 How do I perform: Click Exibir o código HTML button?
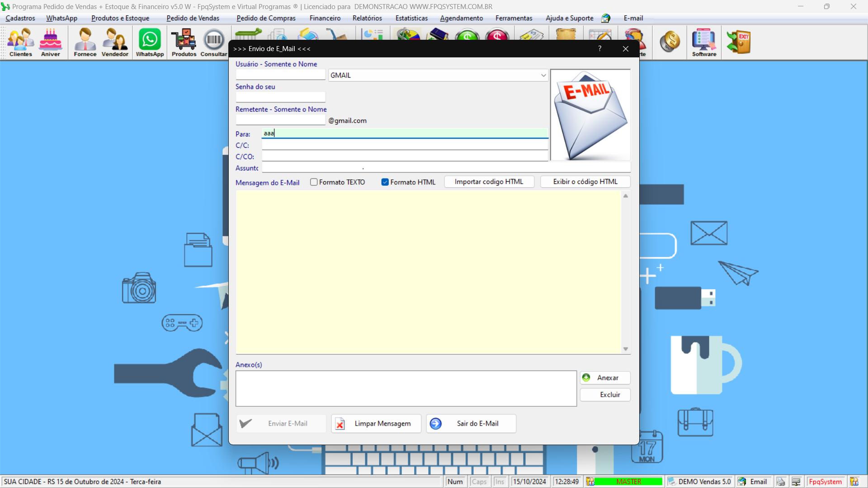(585, 182)
